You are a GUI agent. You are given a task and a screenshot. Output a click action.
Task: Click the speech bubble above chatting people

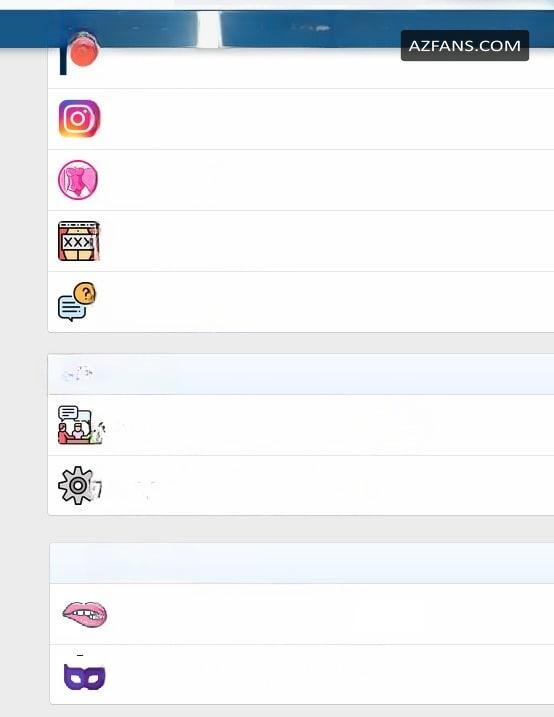[x=69, y=413]
